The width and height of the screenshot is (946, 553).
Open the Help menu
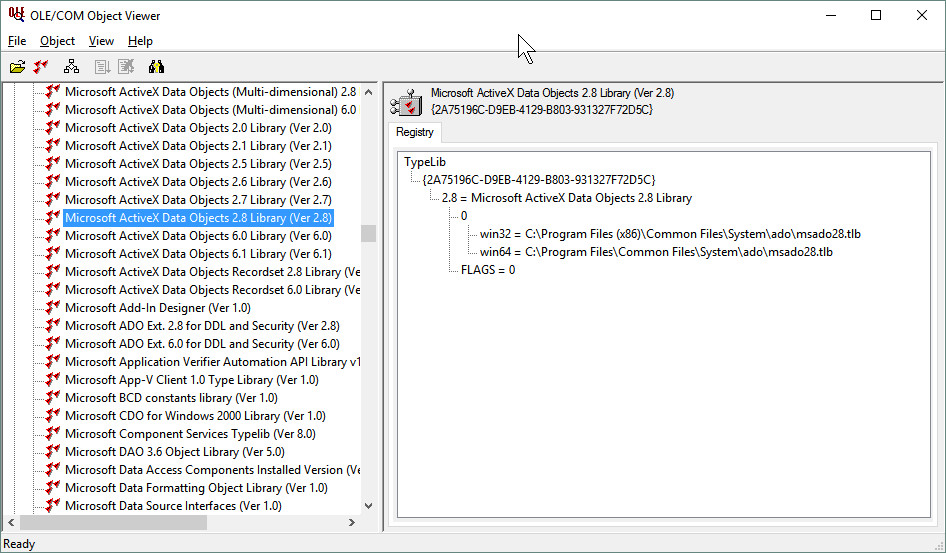click(x=140, y=41)
